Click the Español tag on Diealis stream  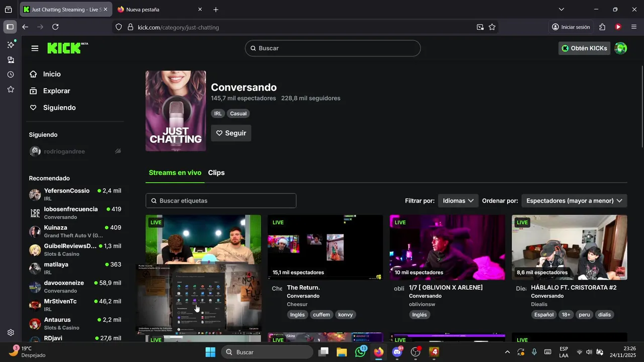544,315
